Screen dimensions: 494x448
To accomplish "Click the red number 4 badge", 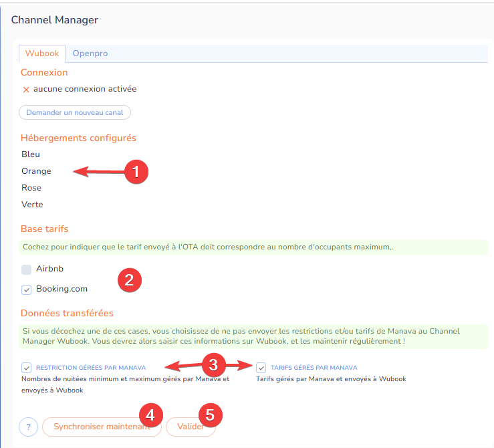I will 150,415.
